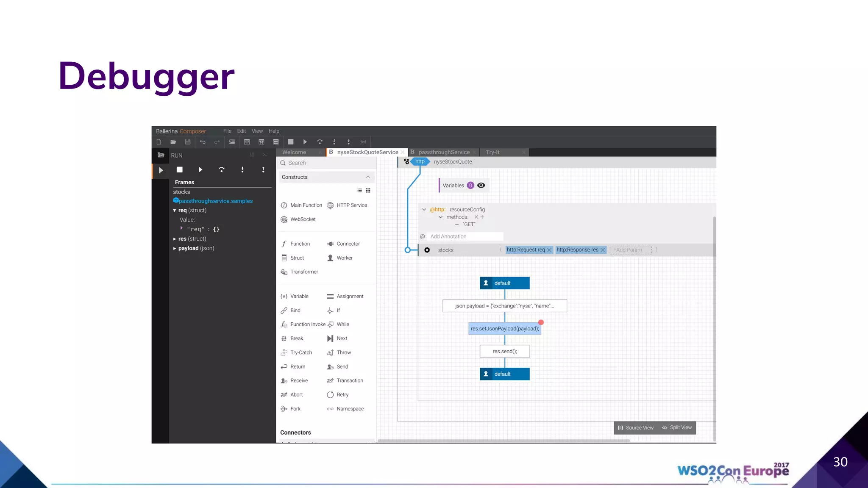
Task: Undo the last action in the toolbar
Action: pos(203,142)
